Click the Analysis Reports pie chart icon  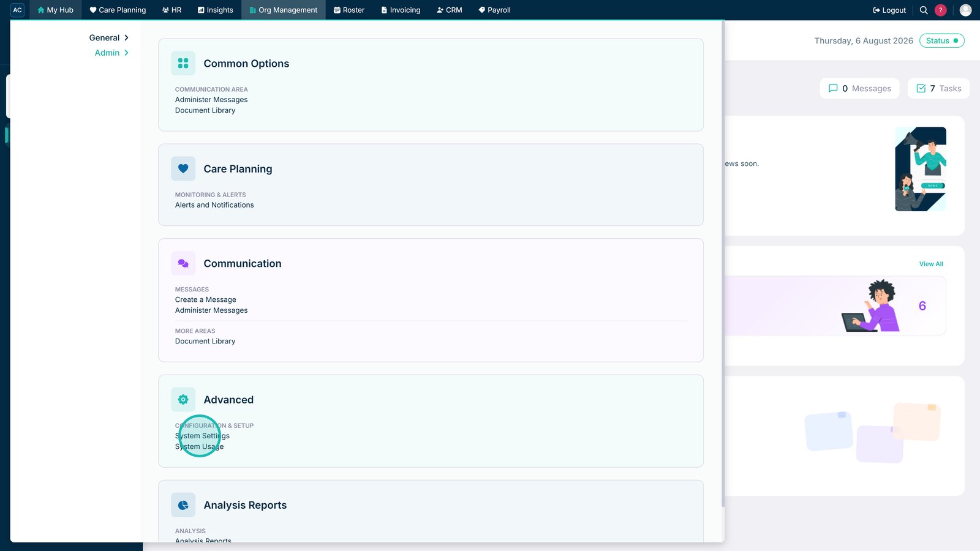[x=183, y=505]
